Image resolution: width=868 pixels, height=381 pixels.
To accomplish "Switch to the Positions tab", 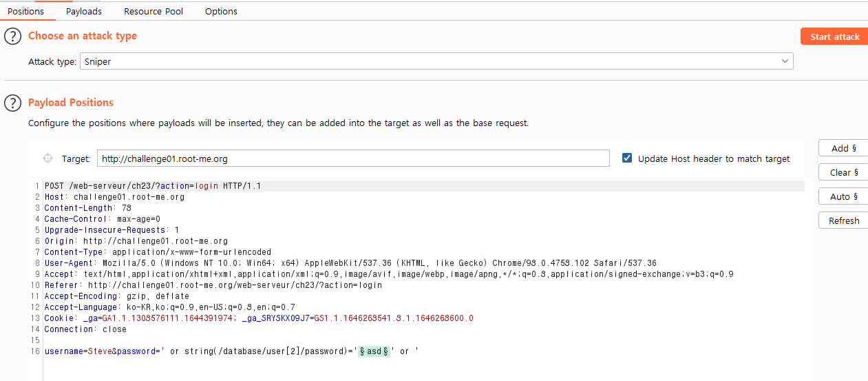I will click(x=25, y=11).
